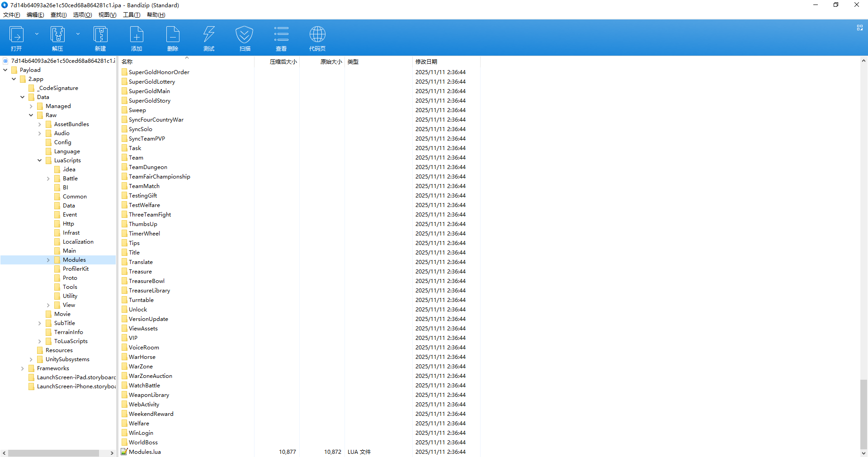Open the 文件(F) menu
This screenshot has width=868, height=457.
tap(12, 15)
